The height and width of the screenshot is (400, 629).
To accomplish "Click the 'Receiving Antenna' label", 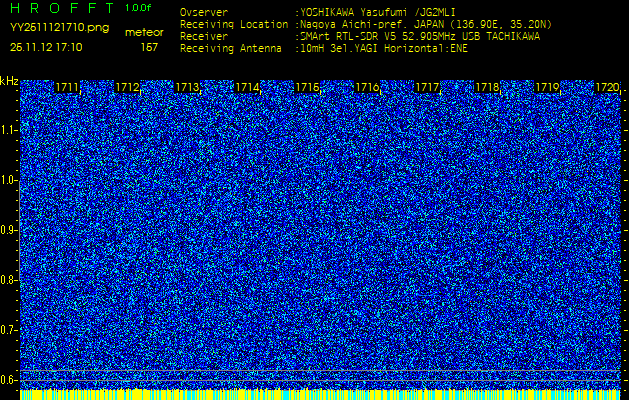I will coord(231,49).
